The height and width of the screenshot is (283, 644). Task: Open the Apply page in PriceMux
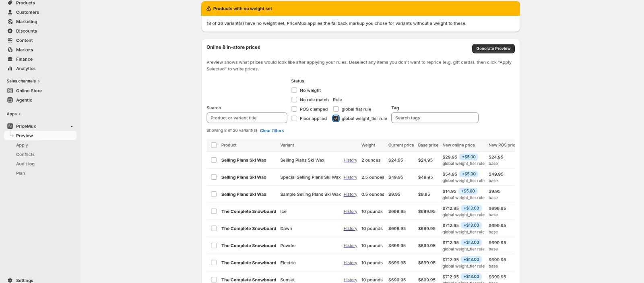[22, 145]
